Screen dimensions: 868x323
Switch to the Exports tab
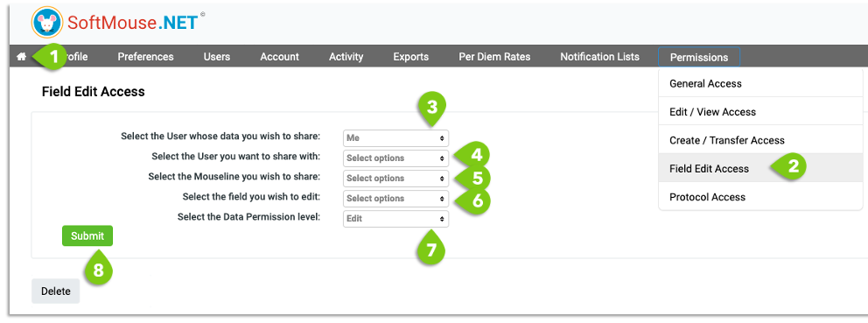(410, 57)
